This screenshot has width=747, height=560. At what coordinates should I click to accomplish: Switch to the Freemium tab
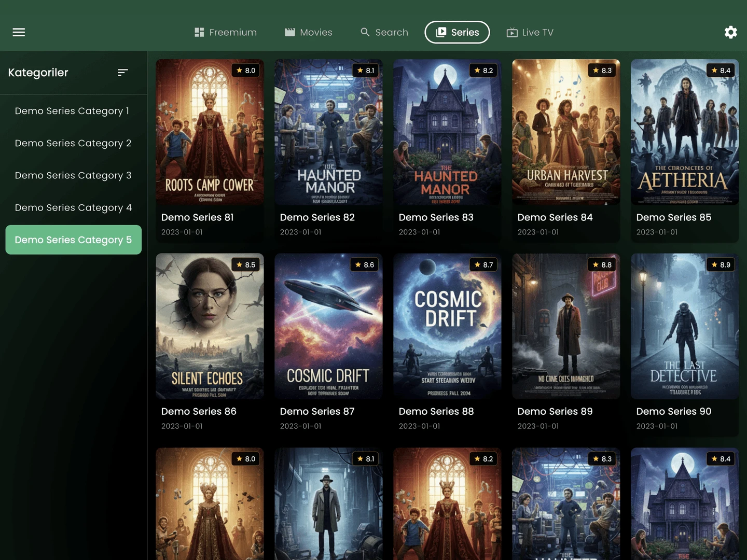pyautogui.click(x=226, y=32)
